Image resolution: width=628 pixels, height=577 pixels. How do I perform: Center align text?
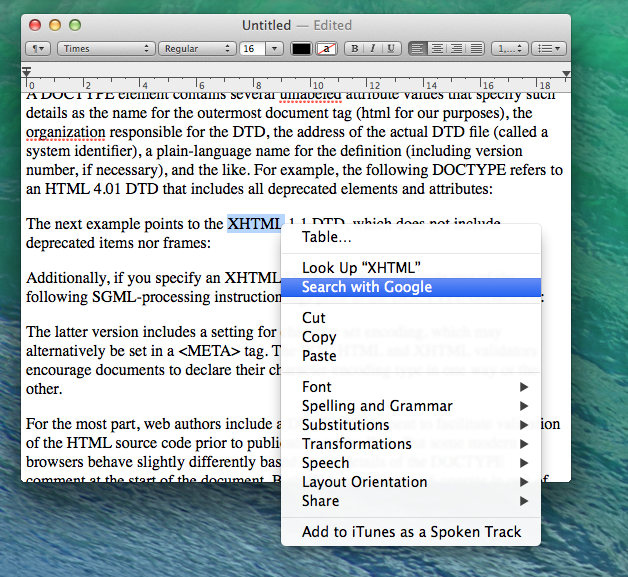coord(437,48)
